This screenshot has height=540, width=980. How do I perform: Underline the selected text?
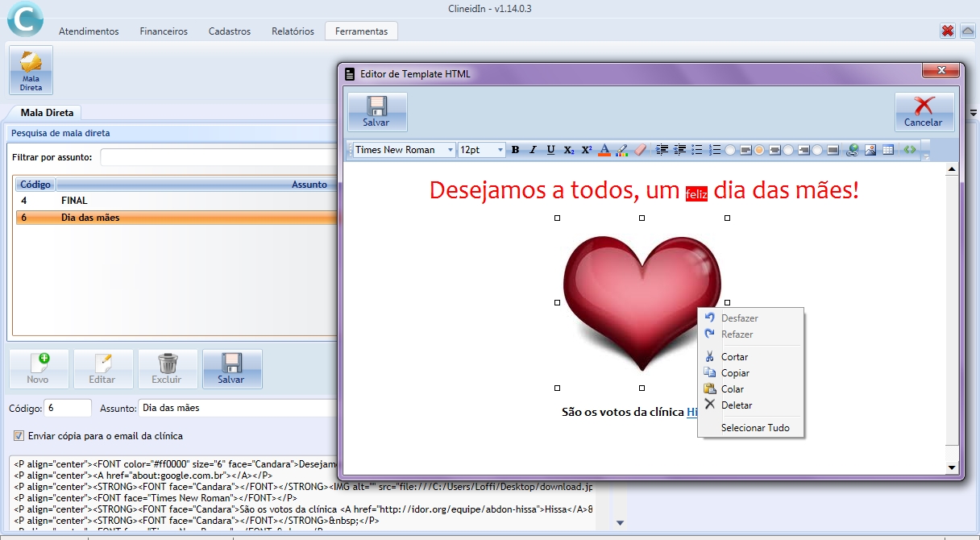pos(549,150)
